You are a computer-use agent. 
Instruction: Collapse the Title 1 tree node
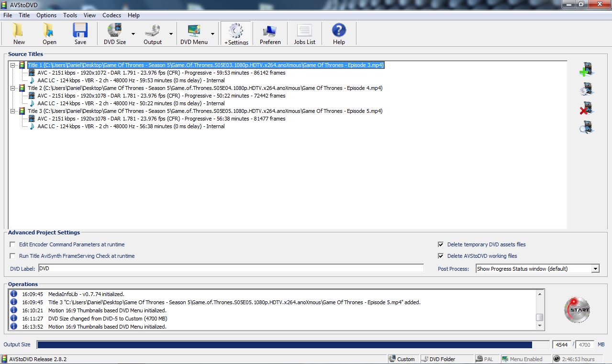[13, 65]
